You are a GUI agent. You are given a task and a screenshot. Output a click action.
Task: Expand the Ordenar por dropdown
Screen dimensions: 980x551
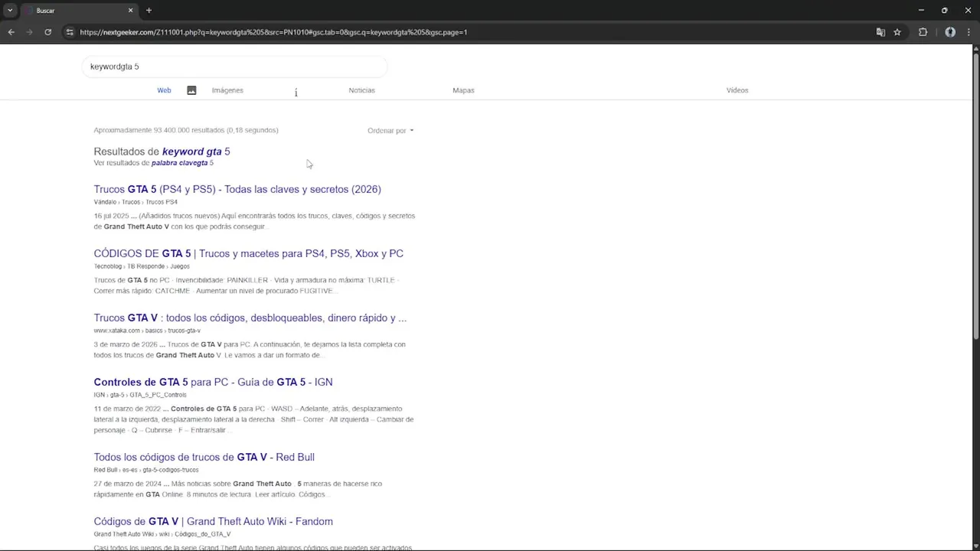point(390,131)
